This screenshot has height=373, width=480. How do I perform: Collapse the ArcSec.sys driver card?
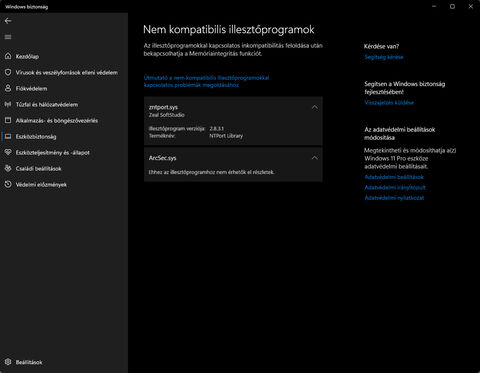pos(314,158)
